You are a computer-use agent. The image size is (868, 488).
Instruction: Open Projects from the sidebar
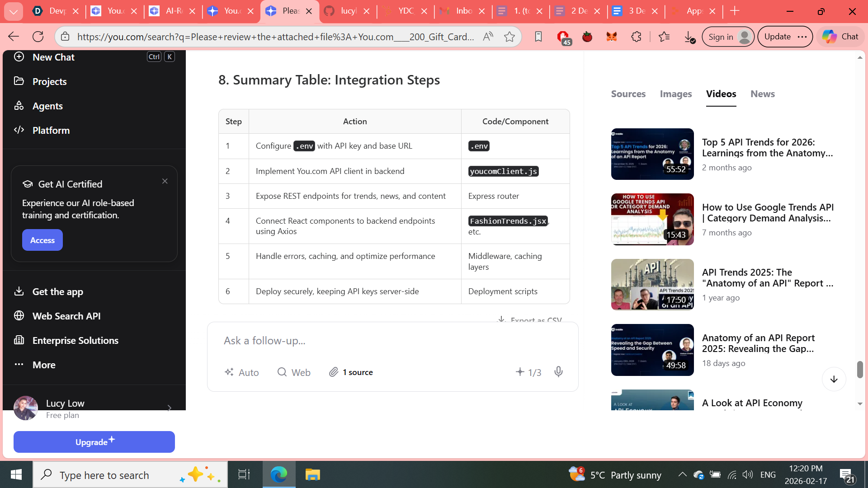click(49, 81)
